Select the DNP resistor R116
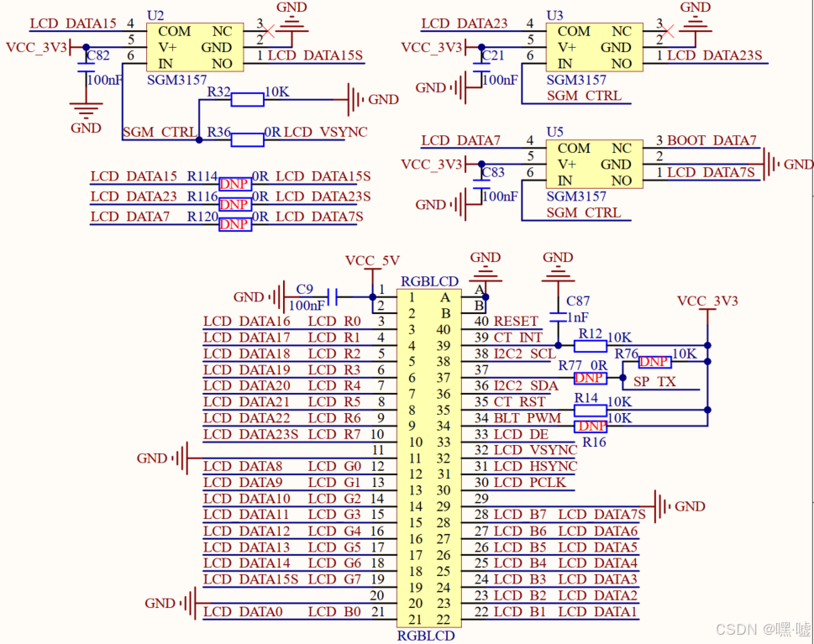 [x=235, y=205]
